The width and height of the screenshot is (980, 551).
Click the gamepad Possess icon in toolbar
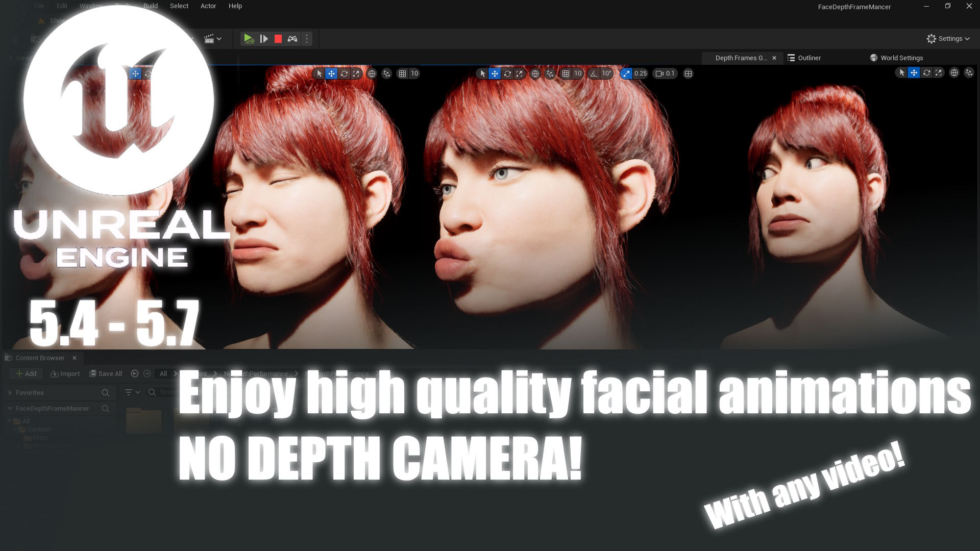pos(292,39)
